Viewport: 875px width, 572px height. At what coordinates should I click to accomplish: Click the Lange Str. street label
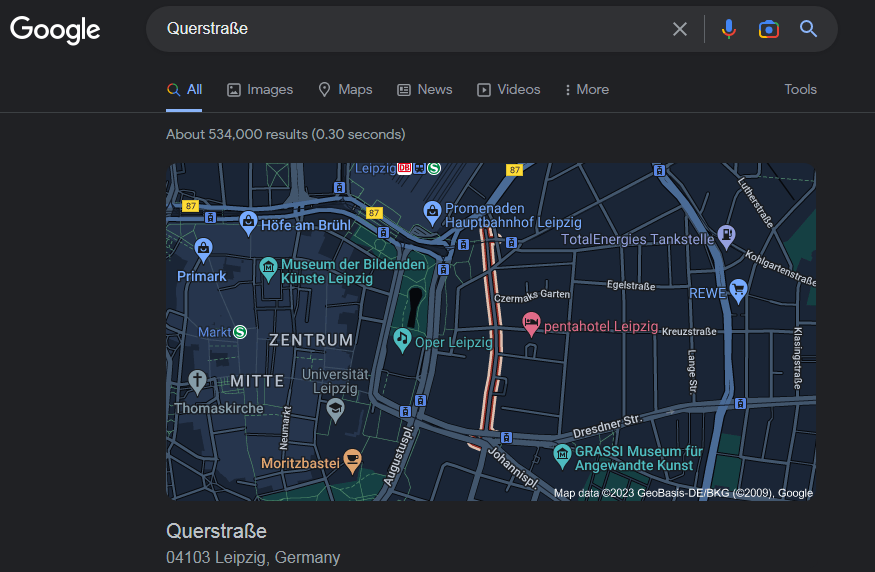tap(693, 371)
